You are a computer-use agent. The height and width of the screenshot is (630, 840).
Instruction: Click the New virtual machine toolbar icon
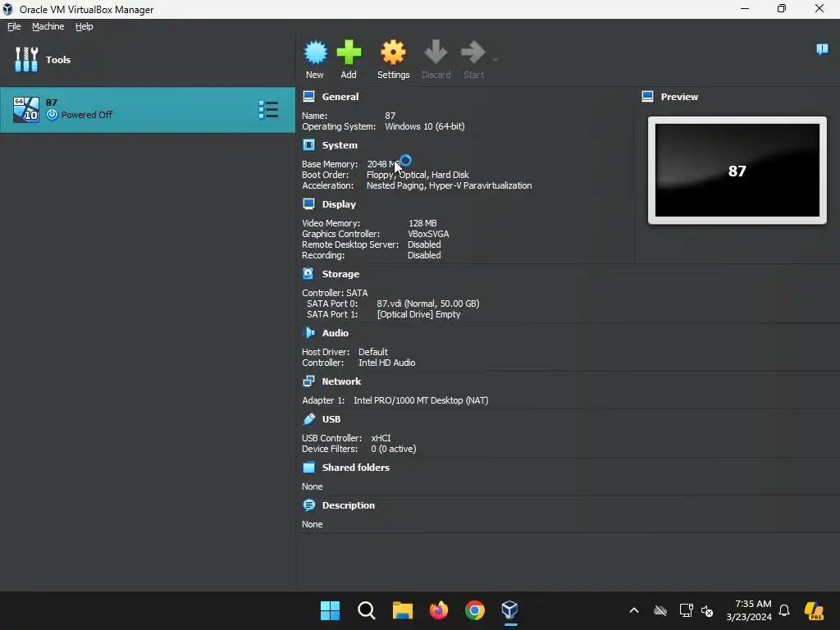click(315, 52)
